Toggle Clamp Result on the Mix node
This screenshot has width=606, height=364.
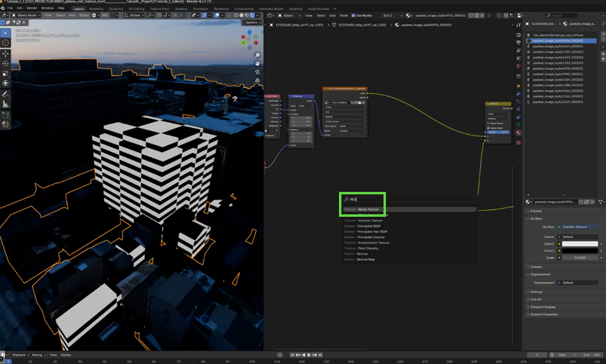(x=488, y=123)
